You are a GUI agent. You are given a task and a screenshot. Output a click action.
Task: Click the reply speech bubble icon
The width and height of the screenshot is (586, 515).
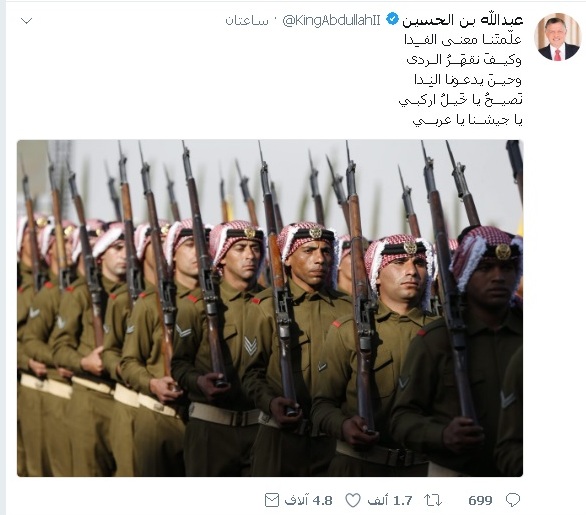tap(513, 500)
